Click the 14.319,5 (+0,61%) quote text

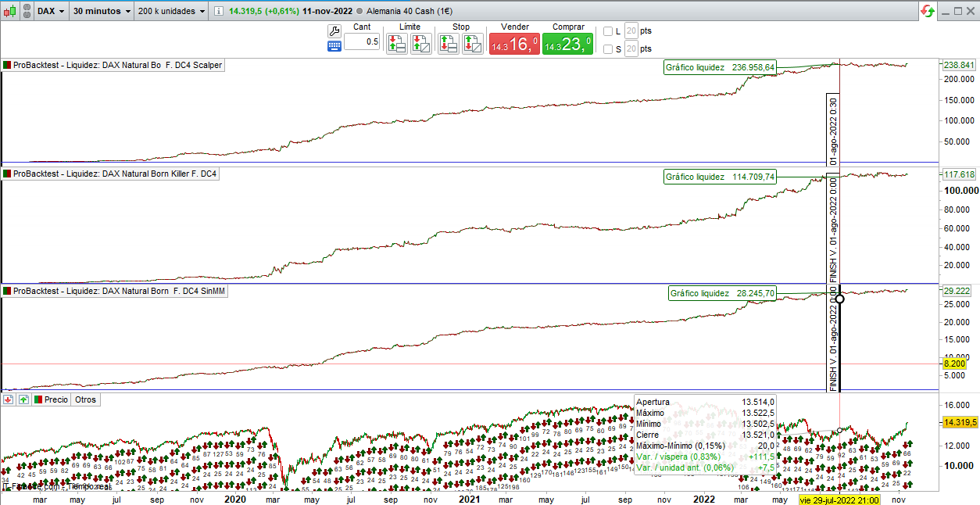[x=264, y=12]
